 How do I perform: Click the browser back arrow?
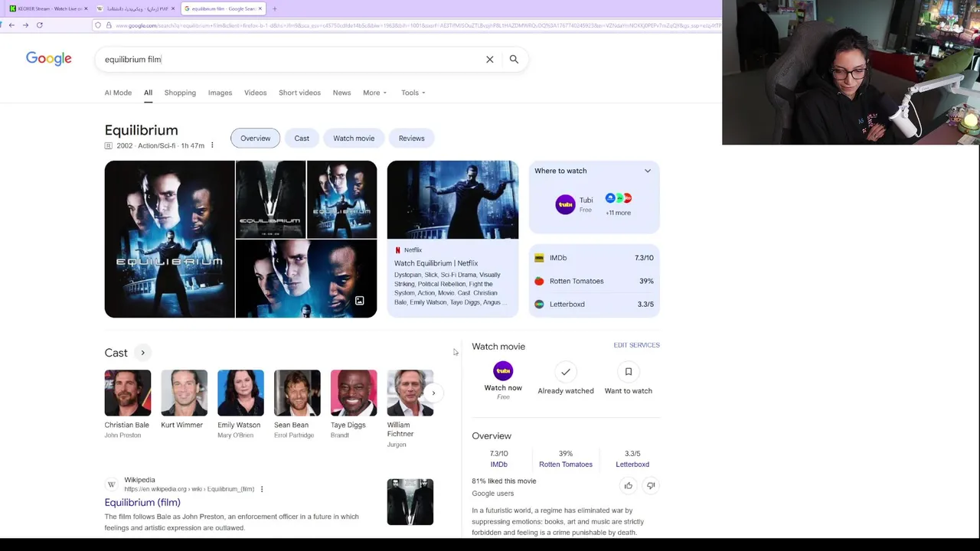pos(11,25)
